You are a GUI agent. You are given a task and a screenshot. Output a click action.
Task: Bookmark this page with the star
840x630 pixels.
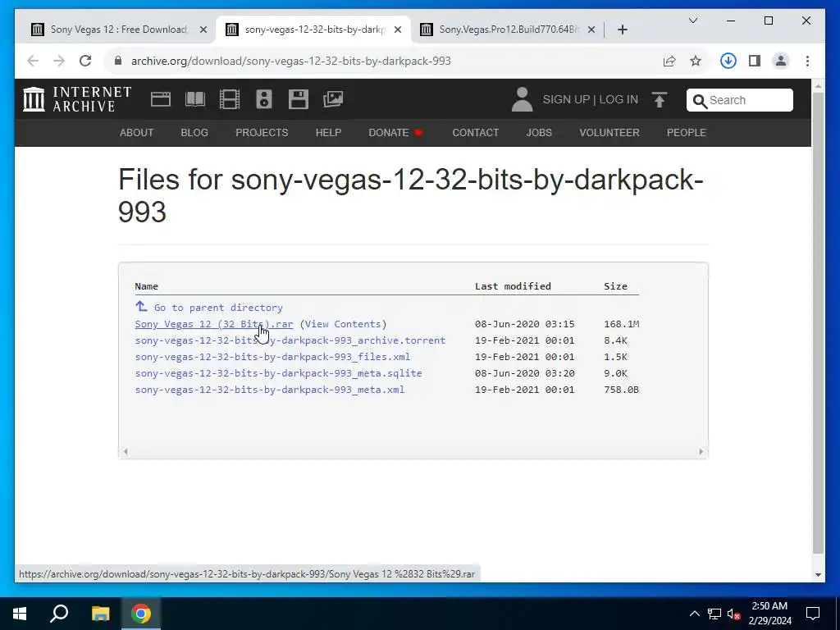(696, 61)
